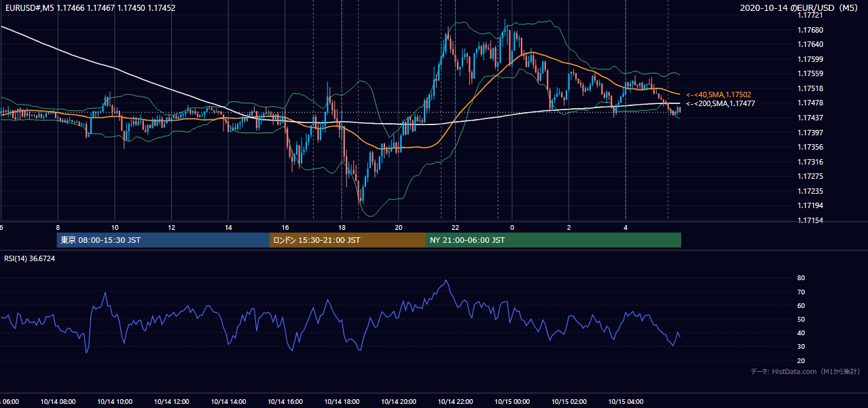Screen dimensions: 868x408
Task: Click the RSI scale value 50
Action: coord(801,319)
